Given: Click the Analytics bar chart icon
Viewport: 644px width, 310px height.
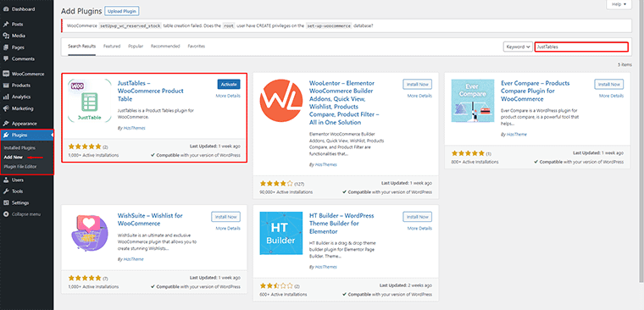Looking at the screenshot, I should pos(6,97).
